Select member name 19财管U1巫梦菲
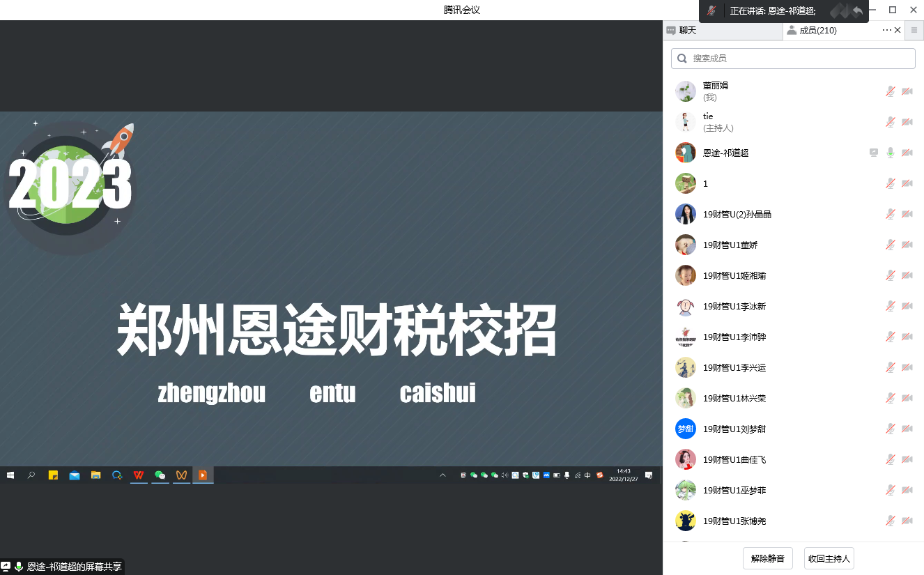The width and height of the screenshot is (924, 575). tap(734, 490)
